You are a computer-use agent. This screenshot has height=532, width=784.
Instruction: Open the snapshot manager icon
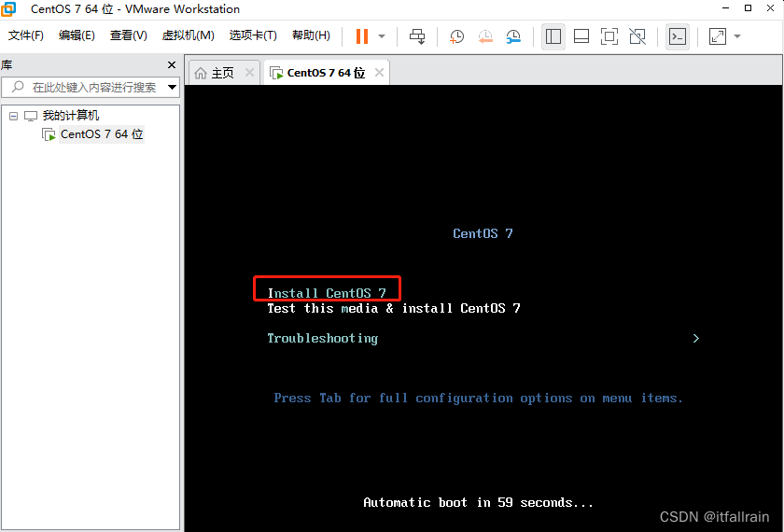(x=513, y=36)
